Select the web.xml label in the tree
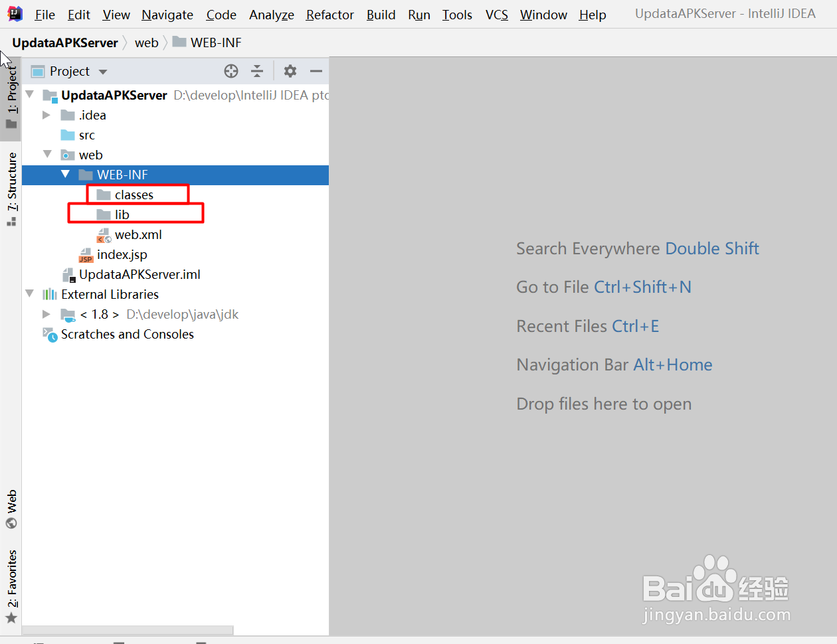Viewport: 837px width, 644px height. point(138,235)
